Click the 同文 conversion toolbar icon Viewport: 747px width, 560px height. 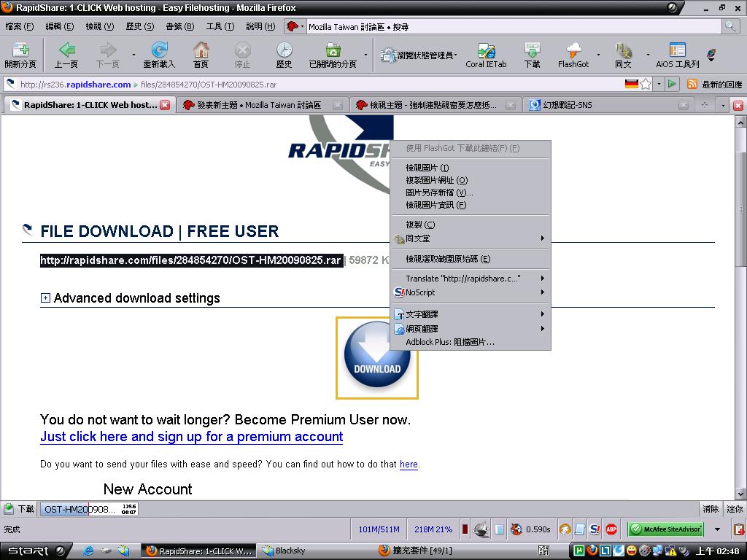tap(623, 55)
